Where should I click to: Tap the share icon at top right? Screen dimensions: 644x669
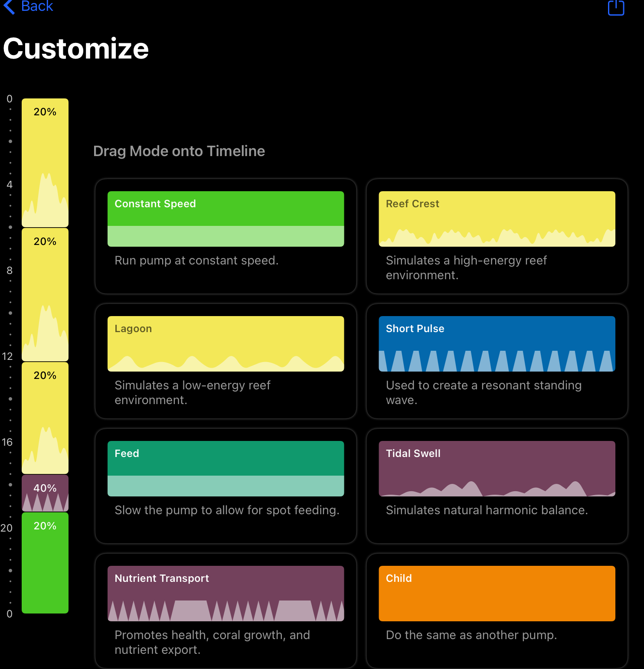pos(616,7)
